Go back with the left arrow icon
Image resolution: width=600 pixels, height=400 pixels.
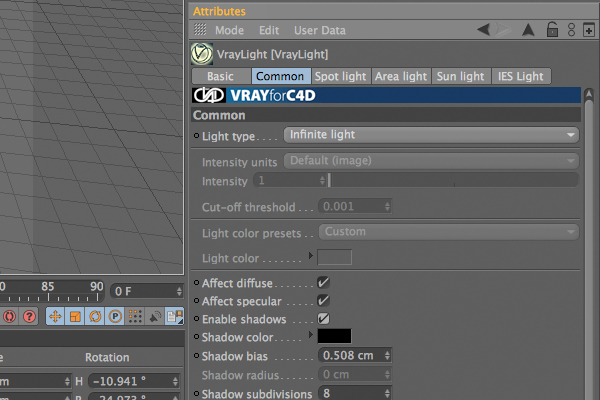click(x=484, y=29)
